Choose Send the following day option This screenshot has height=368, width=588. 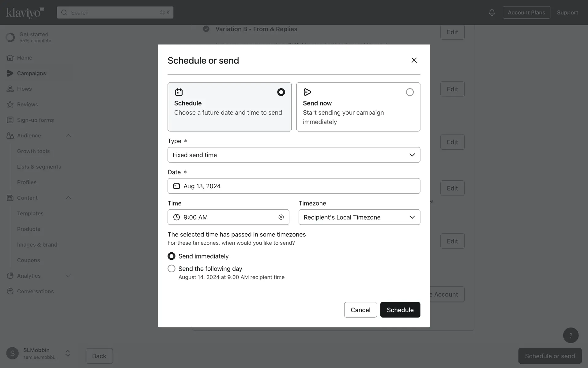171,269
